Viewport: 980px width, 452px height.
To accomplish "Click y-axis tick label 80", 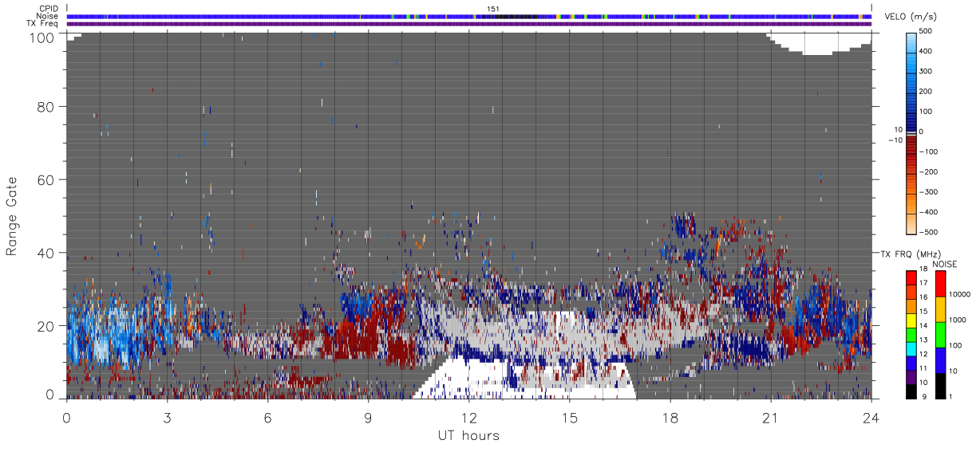I will [46, 107].
